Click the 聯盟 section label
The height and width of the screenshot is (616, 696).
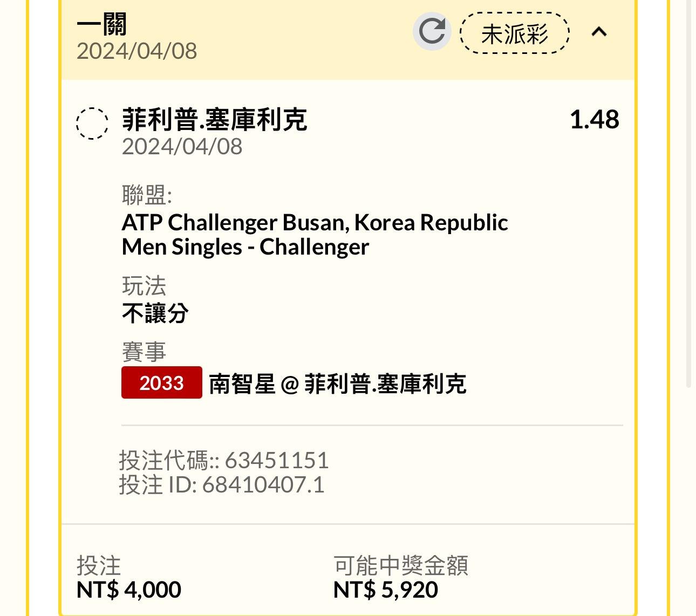tap(146, 195)
